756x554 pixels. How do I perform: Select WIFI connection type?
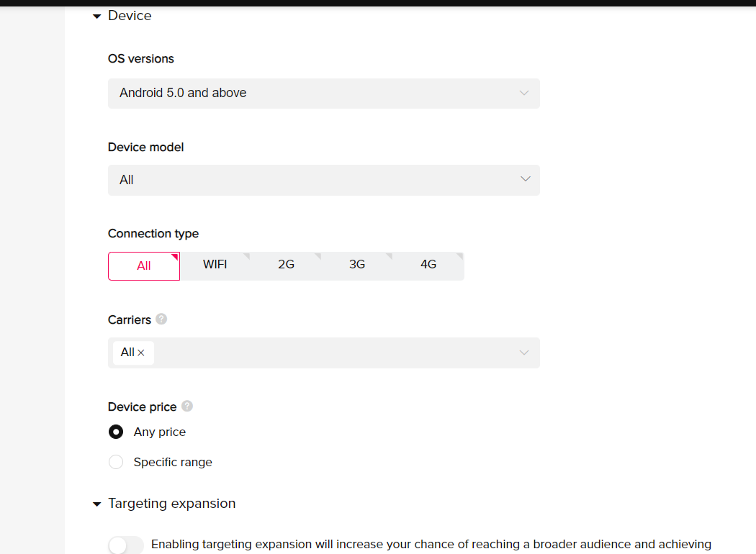tap(215, 266)
